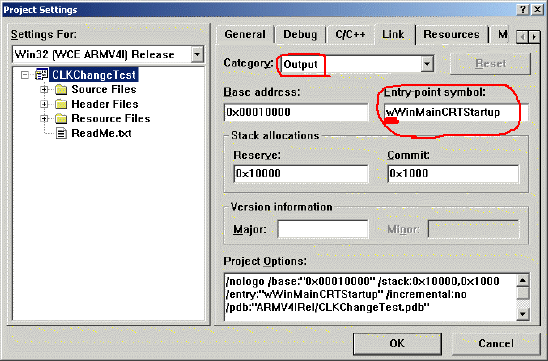
Task: Click the stack Commit input field
Action: click(453, 173)
